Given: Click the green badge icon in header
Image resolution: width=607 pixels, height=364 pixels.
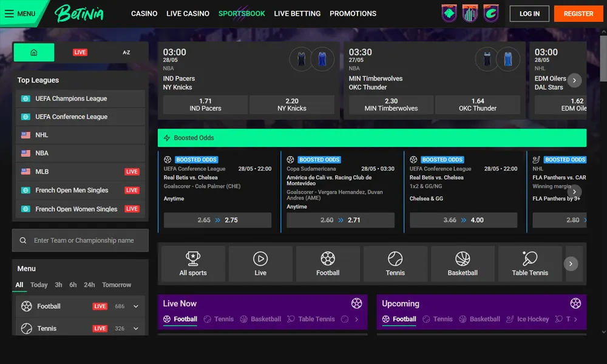Looking at the screenshot, I should pos(449,13).
